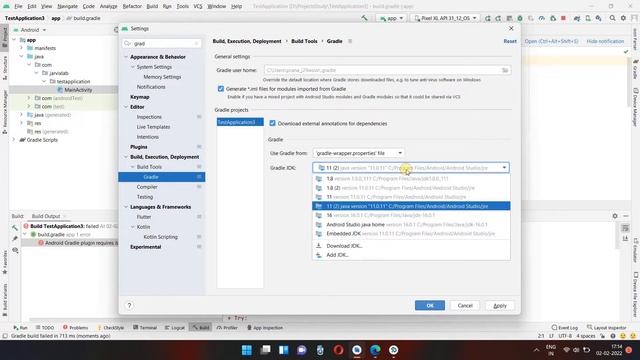This screenshot has height=360, width=640.
Task: Open the Problems tool window tab
Action: click(x=76, y=327)
